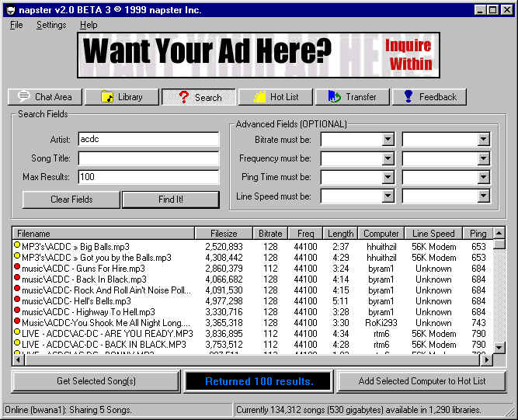The image size is (518, 420).
Task: Open the Hot List tab
Action: coord(275,97)
